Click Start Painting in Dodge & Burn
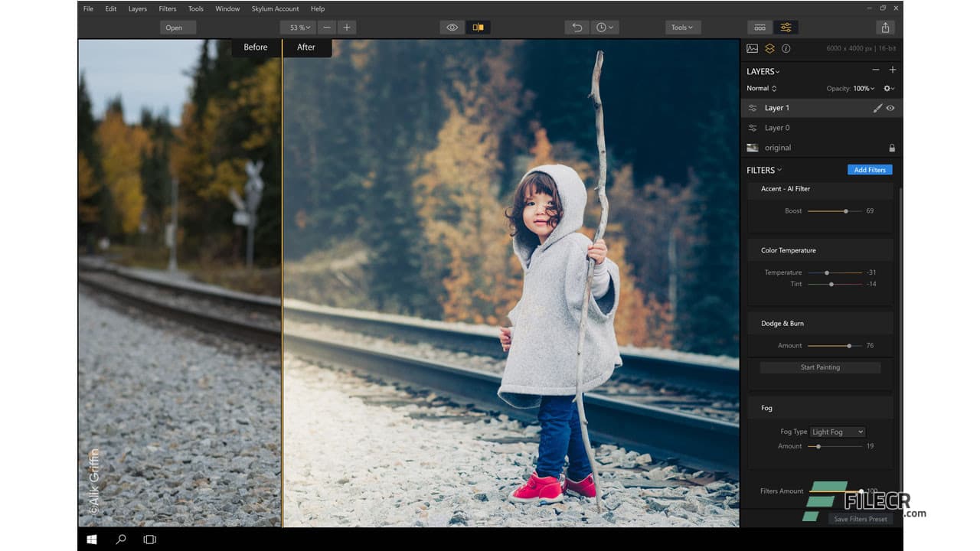This screenshot has height=551, width=980. pyautogui.click(x=820, y=367)
